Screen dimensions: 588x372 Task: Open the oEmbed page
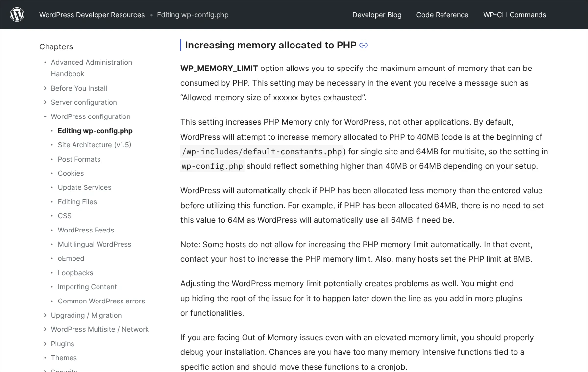tap(71, 258)
